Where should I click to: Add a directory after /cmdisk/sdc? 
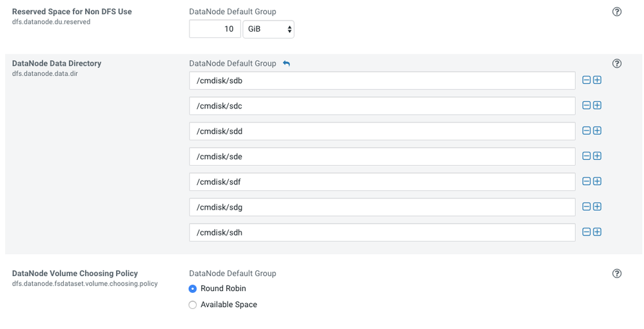[597, 105]
